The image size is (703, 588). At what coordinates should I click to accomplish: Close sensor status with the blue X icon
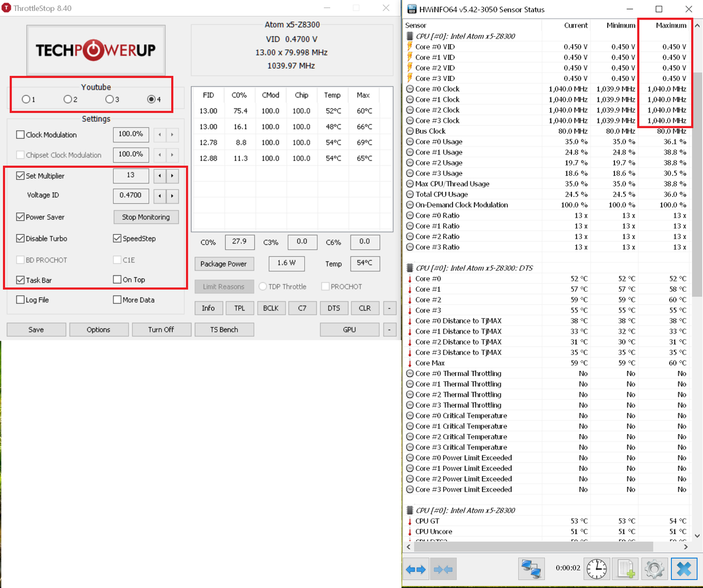click(683, 568)
